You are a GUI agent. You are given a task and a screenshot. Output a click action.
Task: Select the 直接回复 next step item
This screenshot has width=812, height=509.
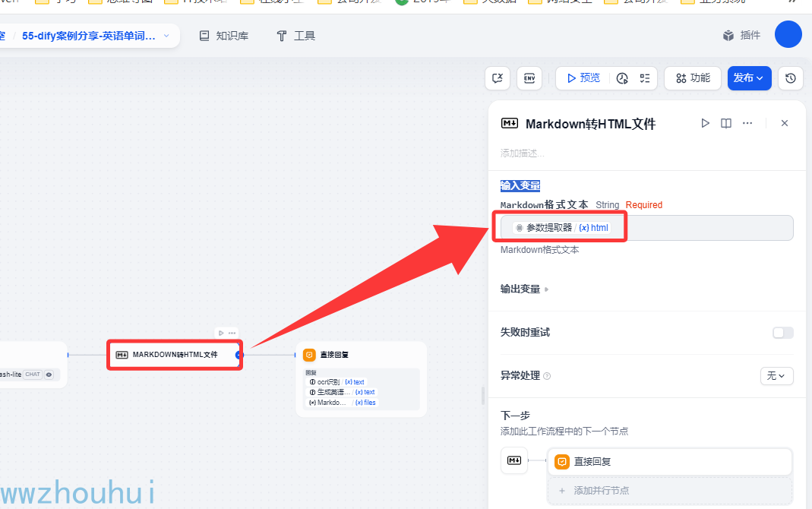coord(670,461)
